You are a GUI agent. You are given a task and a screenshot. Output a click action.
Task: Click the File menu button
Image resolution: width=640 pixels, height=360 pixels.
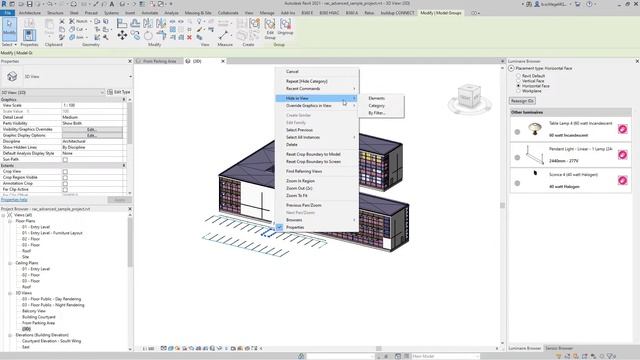click(x=7, y=13)
